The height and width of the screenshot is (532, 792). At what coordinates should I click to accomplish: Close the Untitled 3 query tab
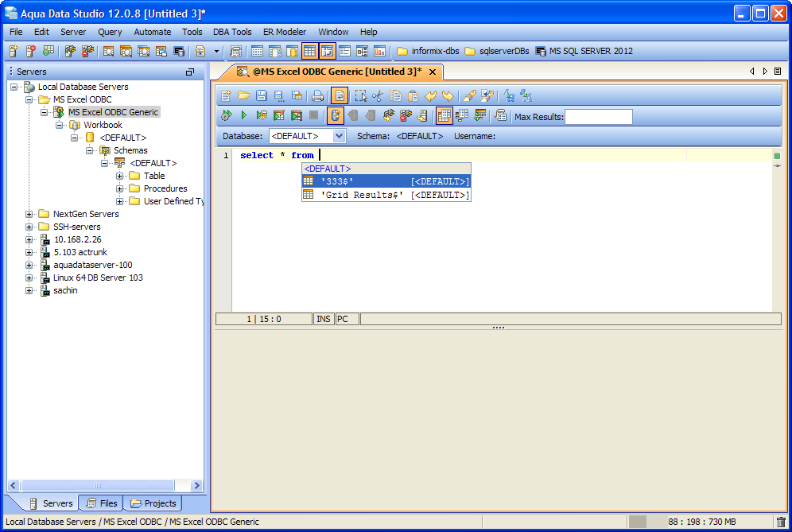tap(433, 72)
